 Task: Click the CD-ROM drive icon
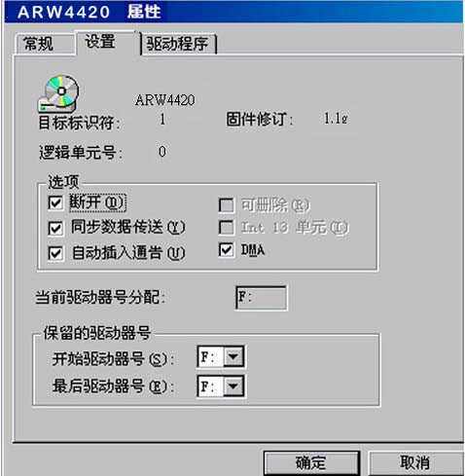[58, 93]
